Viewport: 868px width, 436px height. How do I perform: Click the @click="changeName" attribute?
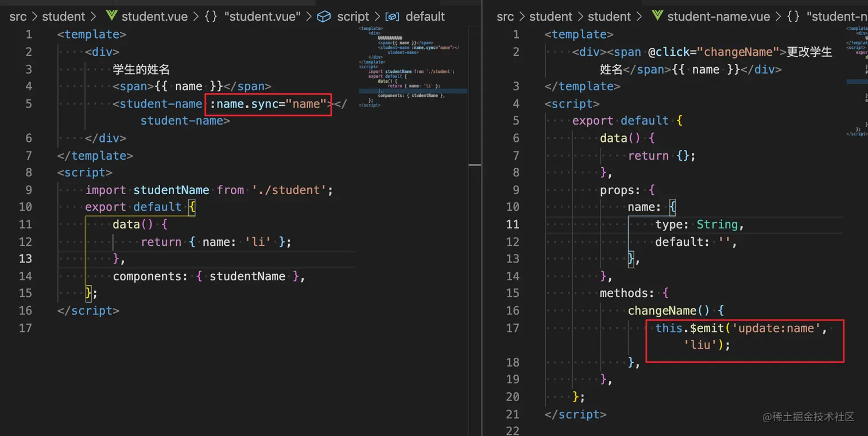[x=715, y=52]
